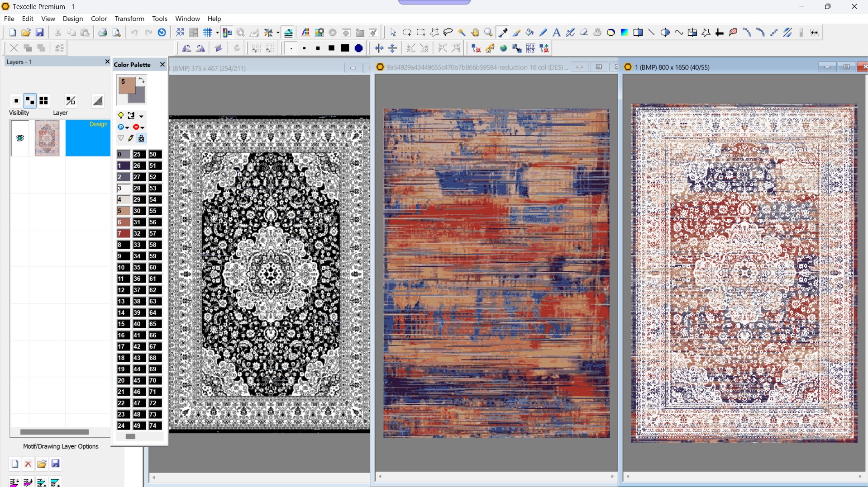The height and width of the screenshot is (487, 868).
Task: Select the zoom magnifier tool
Action: (488, 33)
